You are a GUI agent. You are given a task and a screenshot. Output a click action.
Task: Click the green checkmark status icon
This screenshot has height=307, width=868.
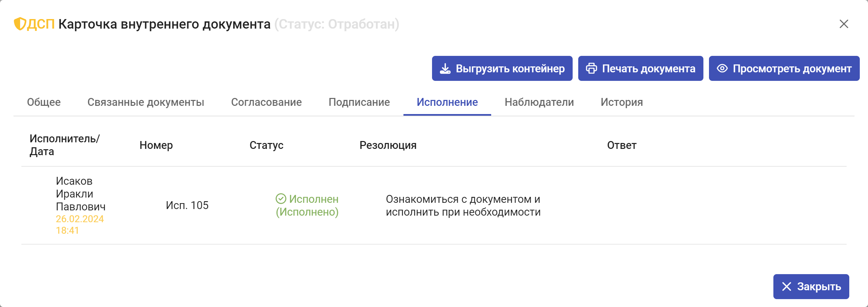[x=281, y=199]
